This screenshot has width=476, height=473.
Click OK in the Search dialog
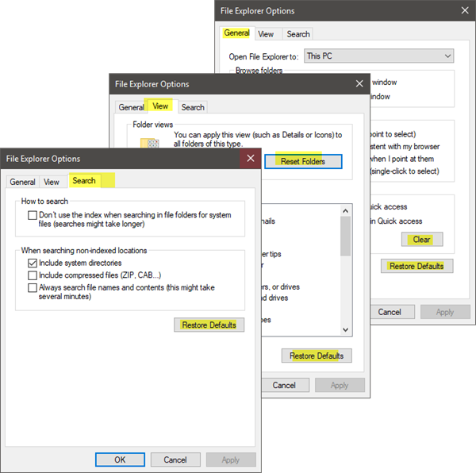click(x=120, y=460)
